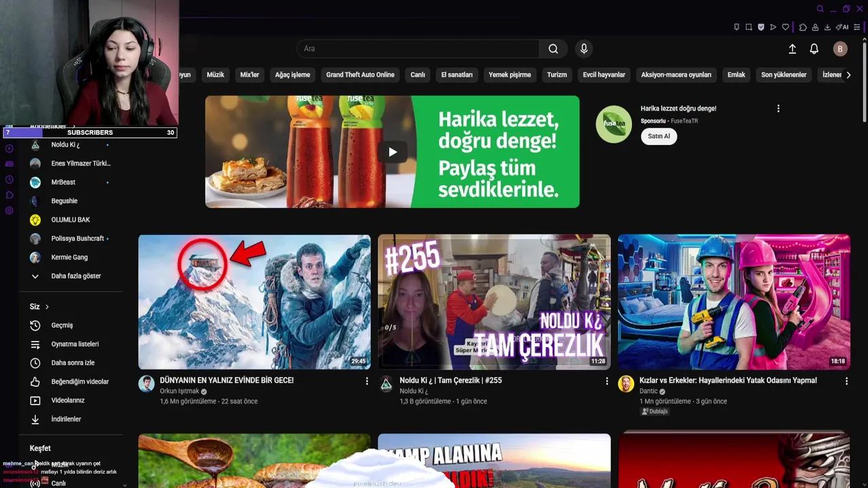Open options for Noldu Ki Tam Çerezlik video

point(607,382)
